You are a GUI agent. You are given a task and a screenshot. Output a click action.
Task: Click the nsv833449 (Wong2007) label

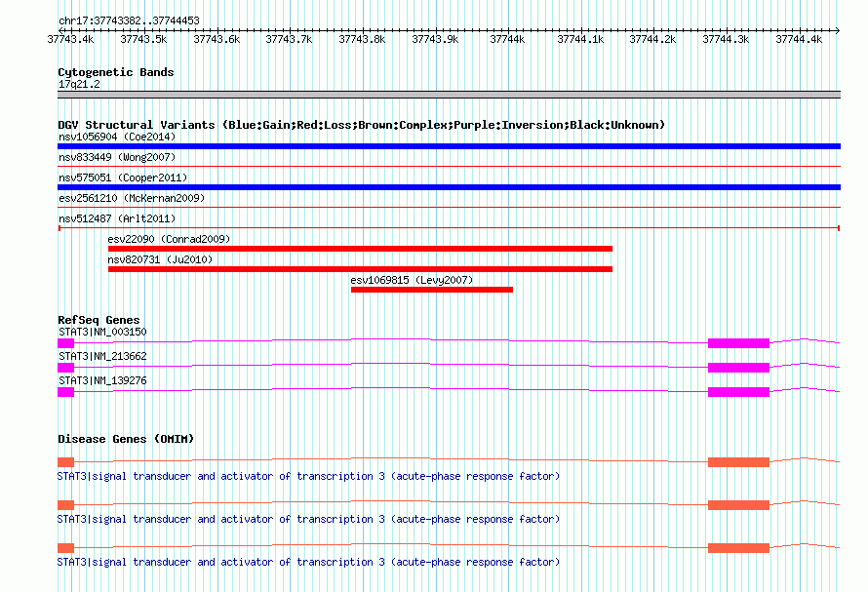click(x=117, y=157)
